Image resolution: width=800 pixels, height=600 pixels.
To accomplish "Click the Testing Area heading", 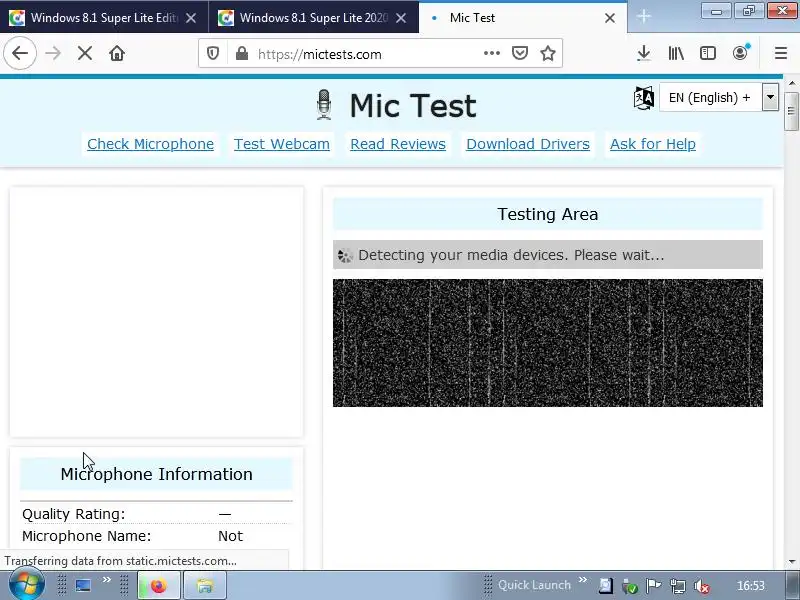I will (x=547, y=214).
